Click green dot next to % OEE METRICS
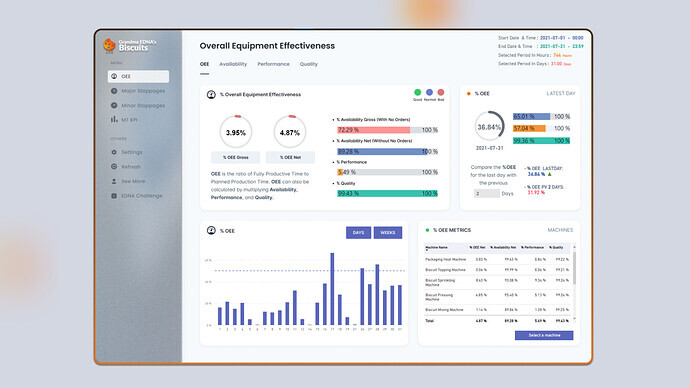The width and height of the screenshot is (690, 388). click(427, 230)
